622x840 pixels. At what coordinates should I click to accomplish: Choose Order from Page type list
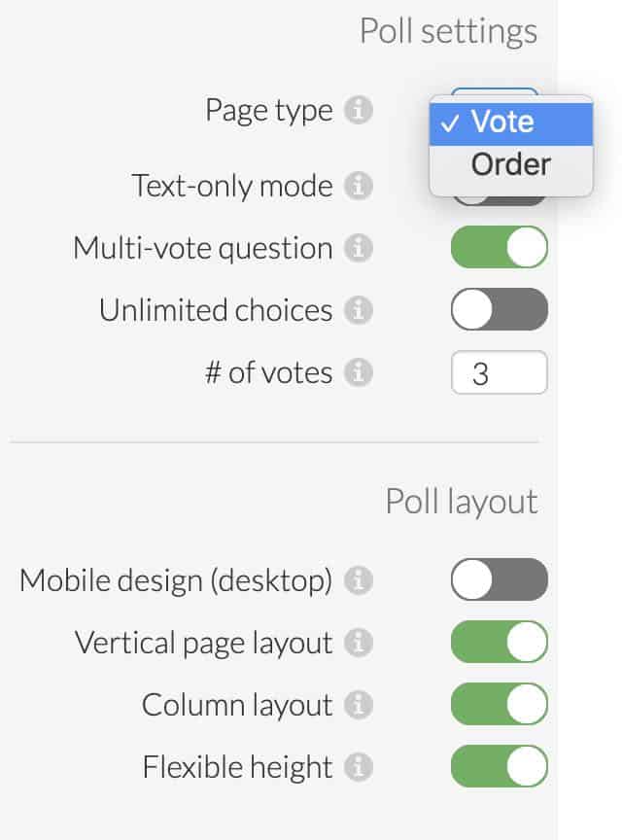tap(511, 164)
